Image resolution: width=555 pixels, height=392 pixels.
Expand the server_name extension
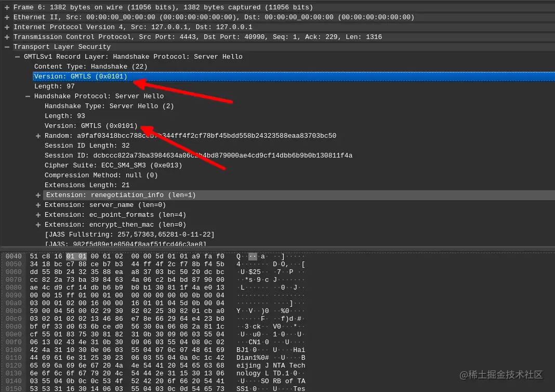click(38, 204)
